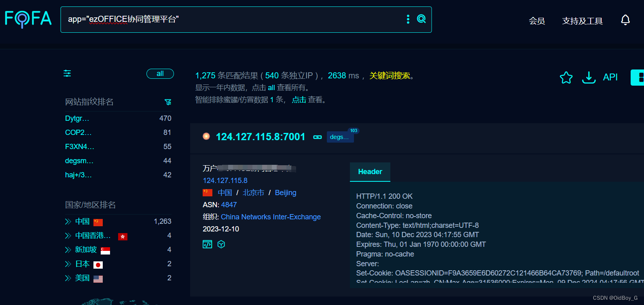This screenshot has height=305, width=644.
Task: Filter by 中国 country name
Action: click(83, 221)
